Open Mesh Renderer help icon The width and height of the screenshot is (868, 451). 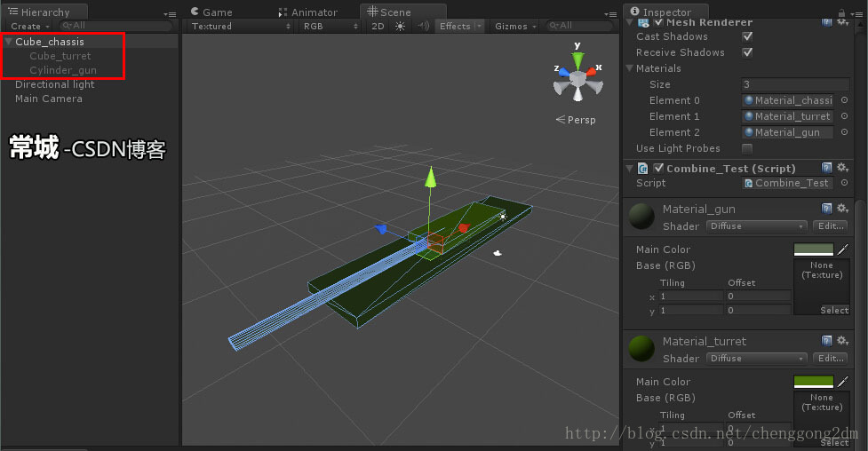click(826, 22)
